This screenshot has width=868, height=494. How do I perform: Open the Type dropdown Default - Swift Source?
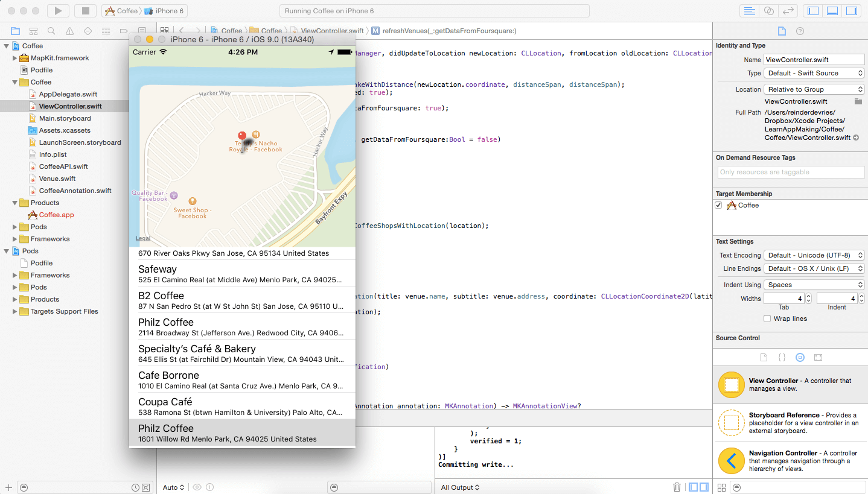coord(814,73)
